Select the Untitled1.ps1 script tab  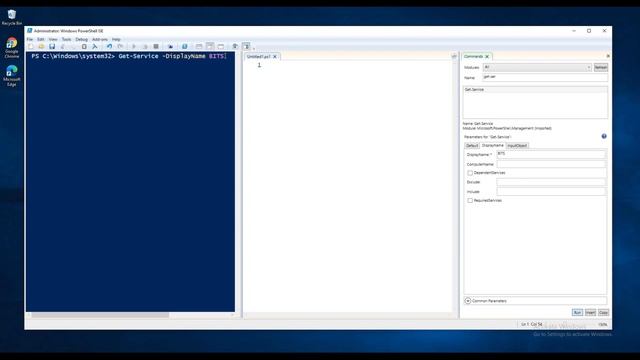[259, 57]
